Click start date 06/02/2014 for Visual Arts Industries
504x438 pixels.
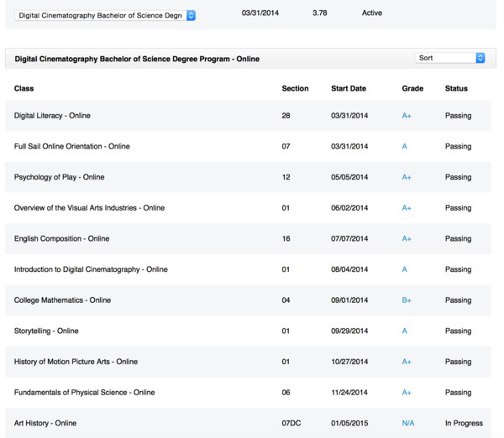pyautogui.click(x=349, y=208)
